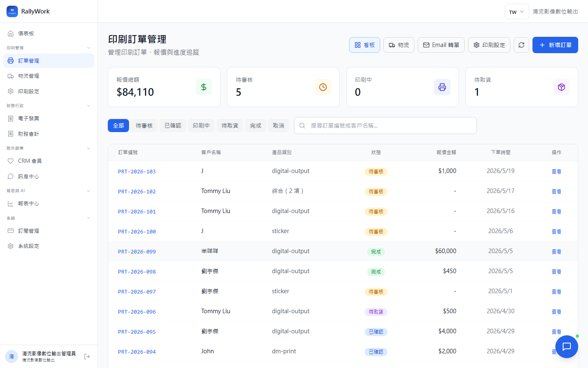Click the dollar sign icon in 報價總額 card
Image resolution: width=588 pixels, height=368 pixels.
204,87
